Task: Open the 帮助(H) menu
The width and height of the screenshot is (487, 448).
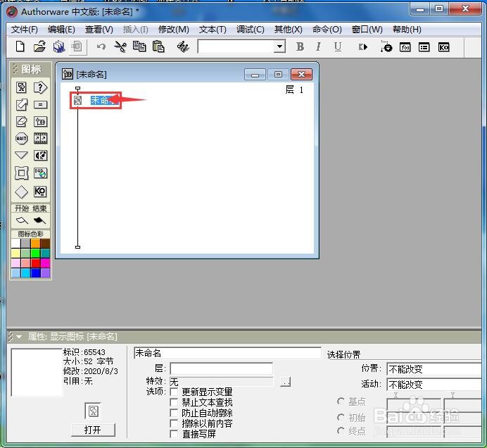Action: [x=407, y=30]
